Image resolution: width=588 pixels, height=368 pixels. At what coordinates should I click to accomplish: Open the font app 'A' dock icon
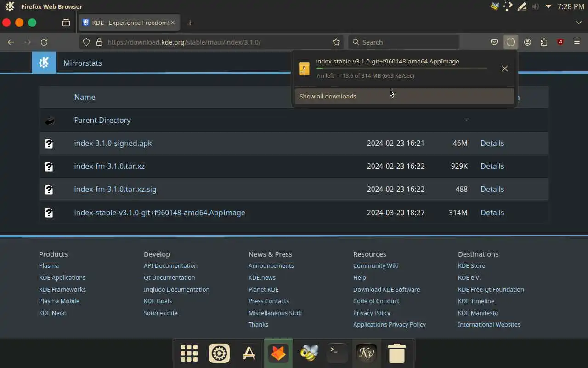click(x=249, y=353)
